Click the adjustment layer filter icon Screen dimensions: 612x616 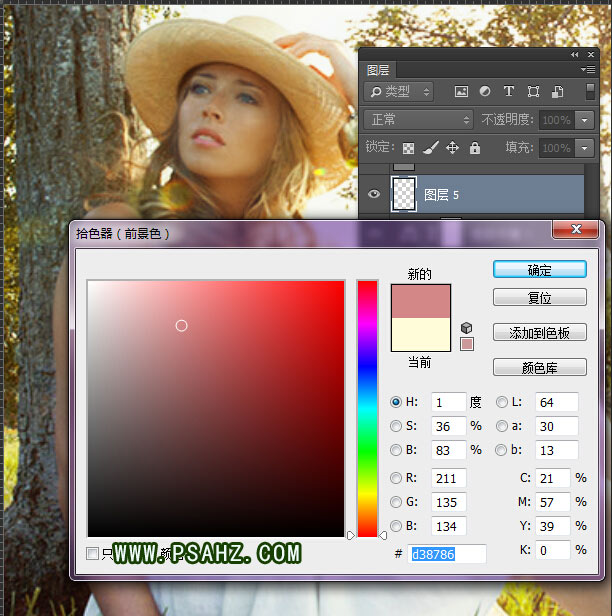(485, 91)
